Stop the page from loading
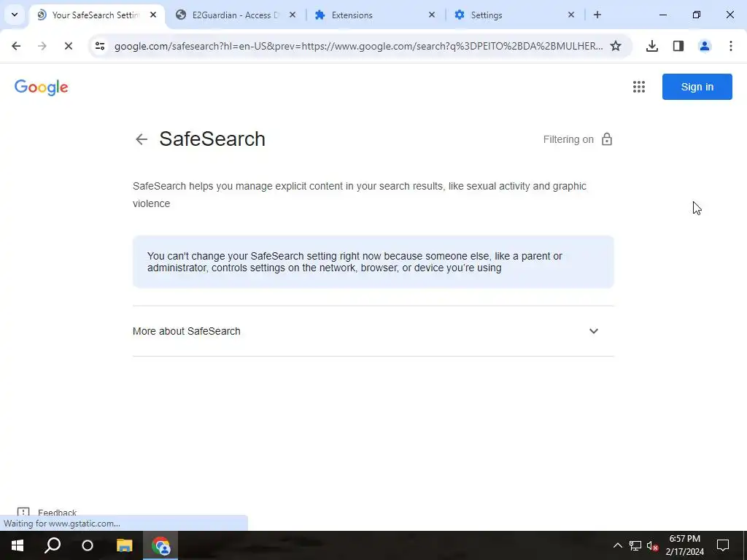The height and width of the screenshot is (560, 747). pos(69,46)
